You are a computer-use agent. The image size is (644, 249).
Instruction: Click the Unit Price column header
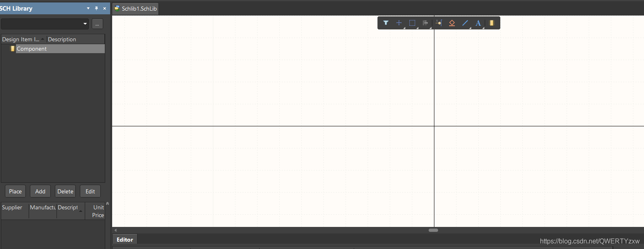click(95, 211)
